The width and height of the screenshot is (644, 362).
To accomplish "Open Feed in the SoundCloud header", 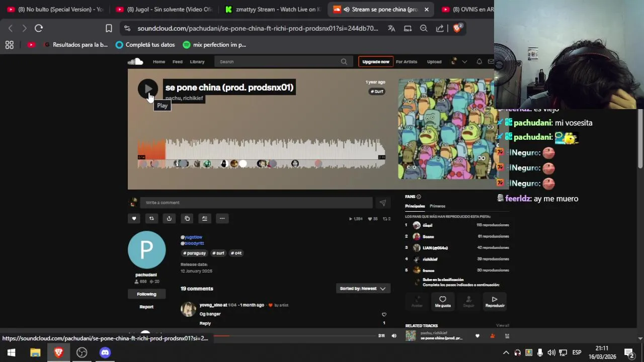I will tap(178, 62).
